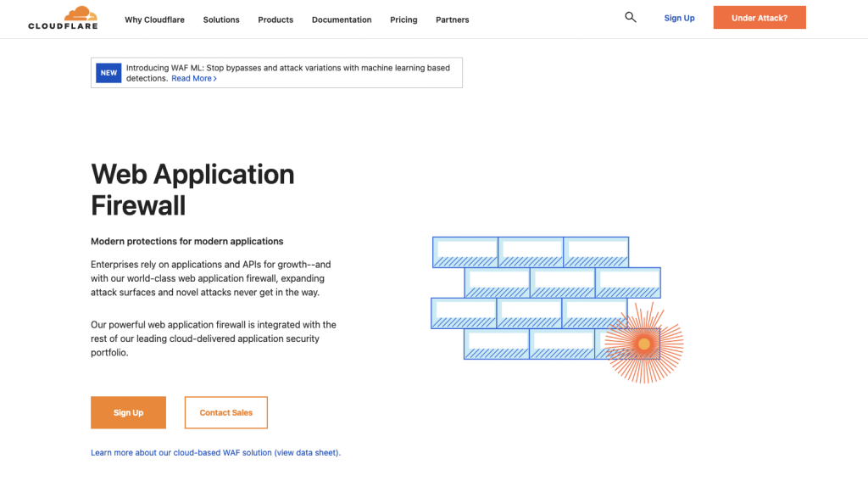Click the Under Attack? button

click(759, 18)
